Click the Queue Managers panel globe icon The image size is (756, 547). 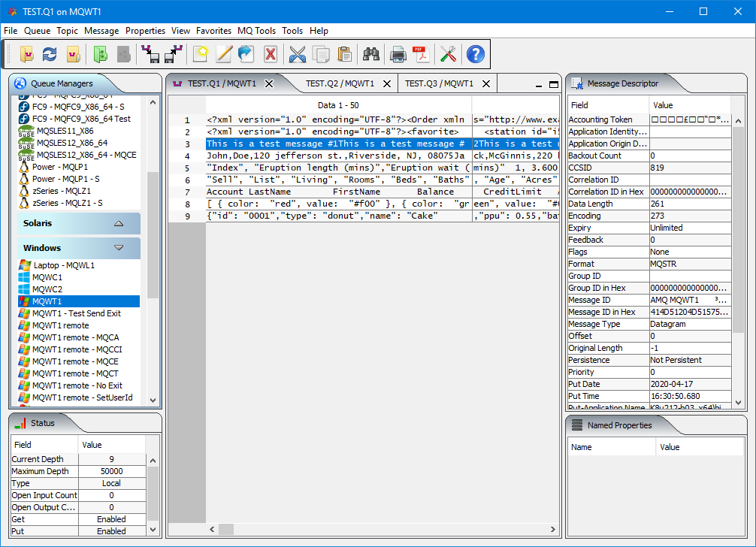pos(20,83)
